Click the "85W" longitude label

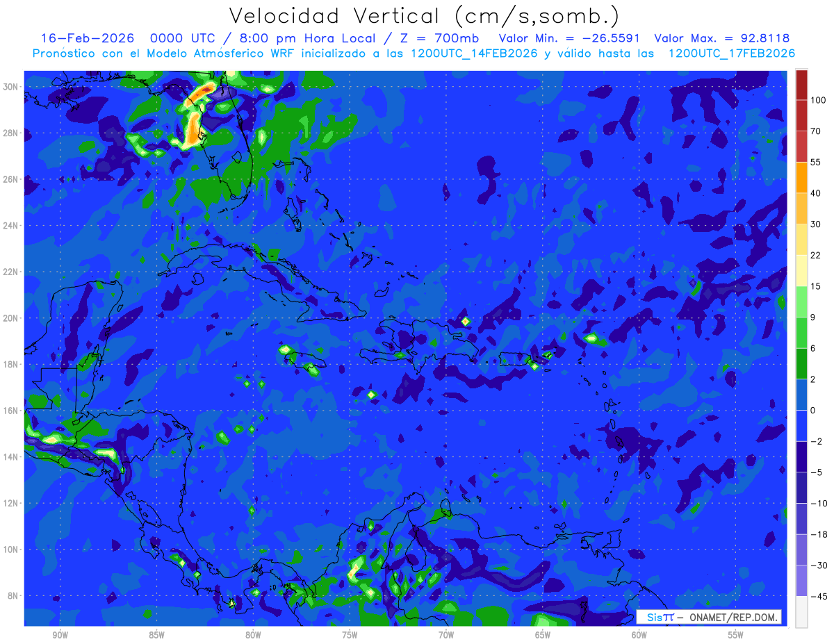pos(156,635)
